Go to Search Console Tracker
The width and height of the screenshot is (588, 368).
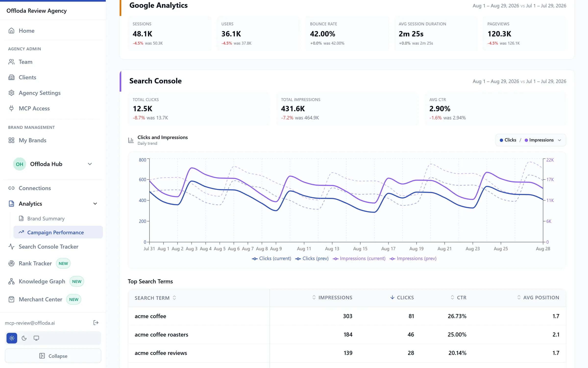[49, 247]
